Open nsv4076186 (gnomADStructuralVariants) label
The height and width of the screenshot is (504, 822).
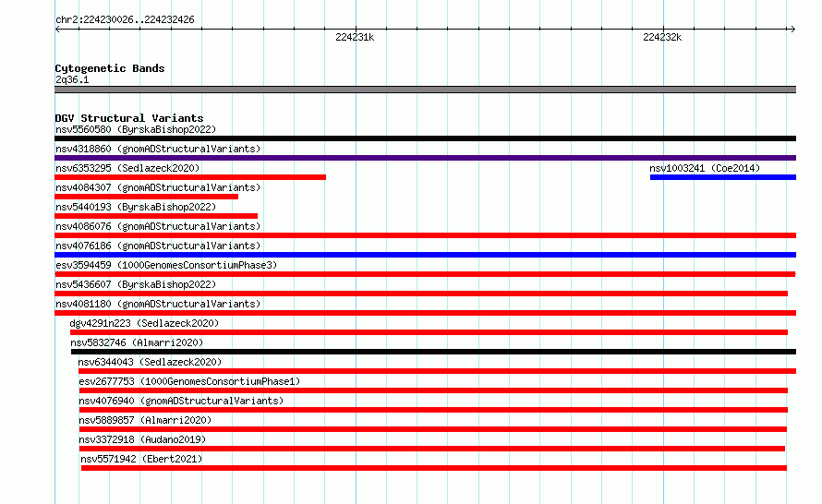[x=158, y=246]
